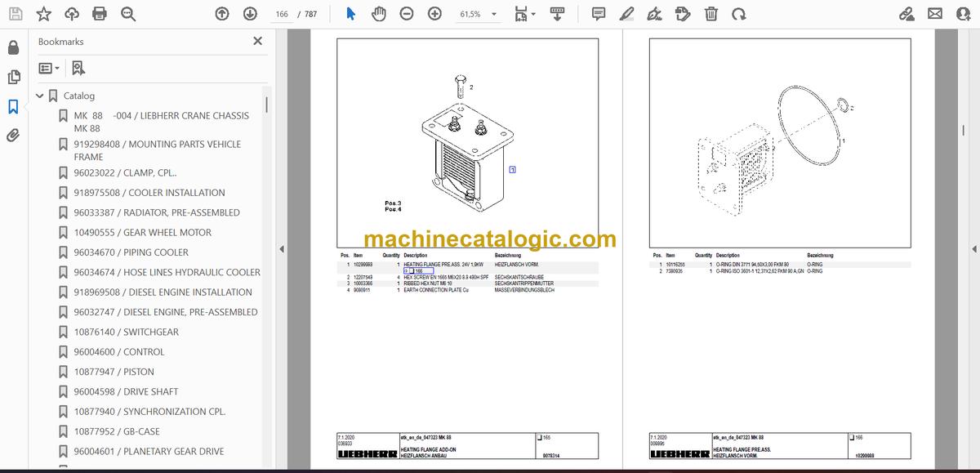The image size is (980, 473).
Task: Add a comment with the note icon
Action: click(x=599, y=14)
